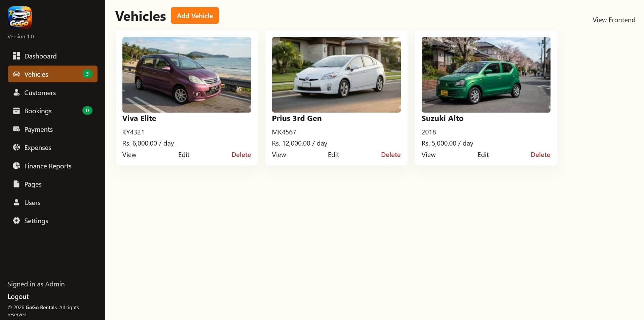Image resolution: width=644 pixels, height=320 pixels.
Task: Click the white Prius 3rd Gen photo
Action: click(336, 75)
